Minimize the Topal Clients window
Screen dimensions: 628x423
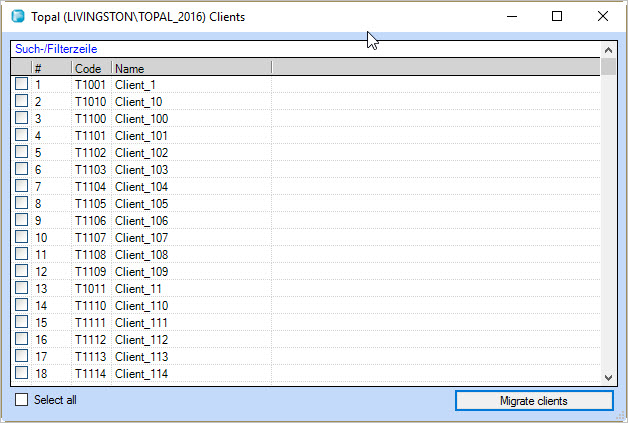(x=511, y=16)
